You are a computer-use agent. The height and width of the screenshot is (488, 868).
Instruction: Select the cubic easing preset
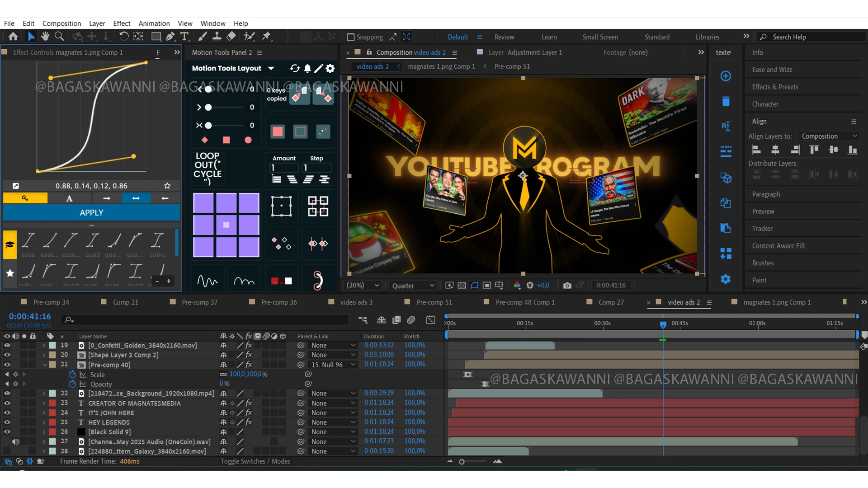[x=157, y=245]
